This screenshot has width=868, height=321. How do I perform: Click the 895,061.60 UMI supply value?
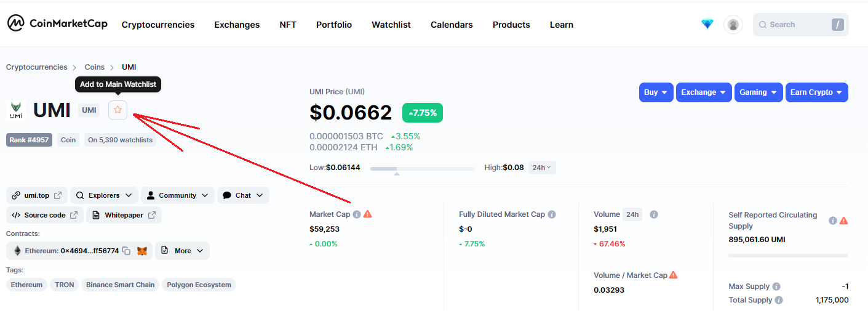(757, 240)
